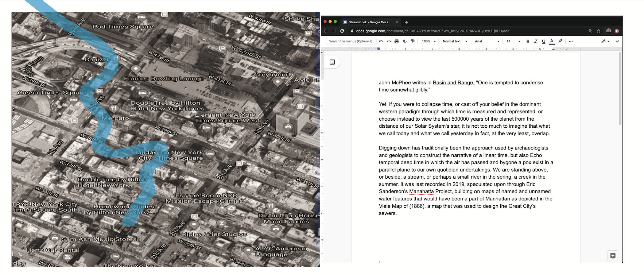The height and width of the screenshot is (275, 644).
Task: Bookmark this page with the star icon
Action: pos(598,31)
